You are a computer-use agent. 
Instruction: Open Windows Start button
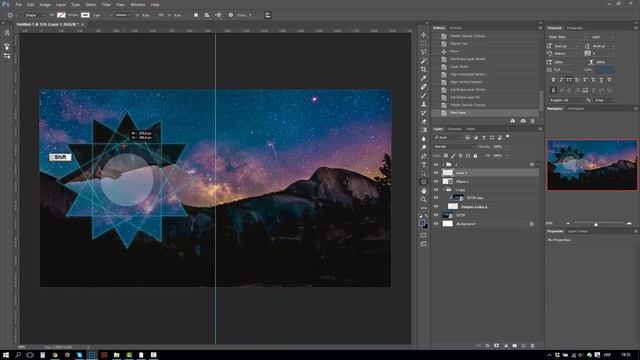[x=6, y=355]
